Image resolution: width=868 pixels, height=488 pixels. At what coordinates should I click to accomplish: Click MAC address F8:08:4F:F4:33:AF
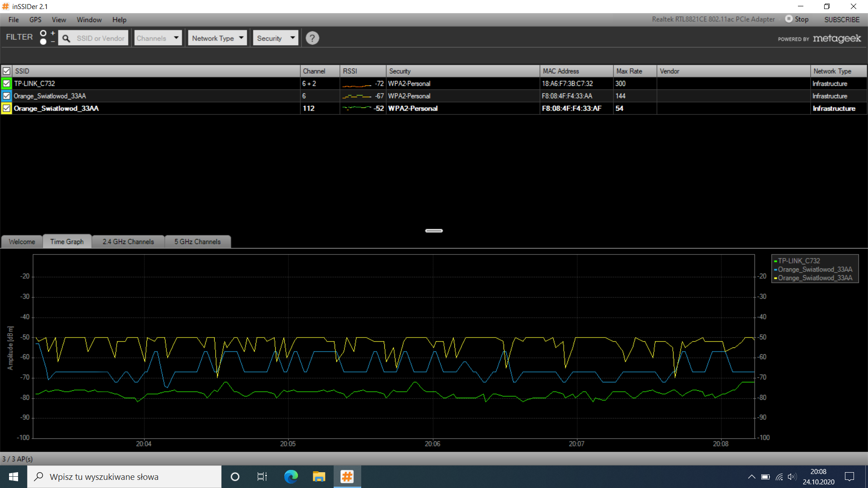point(572,108)
